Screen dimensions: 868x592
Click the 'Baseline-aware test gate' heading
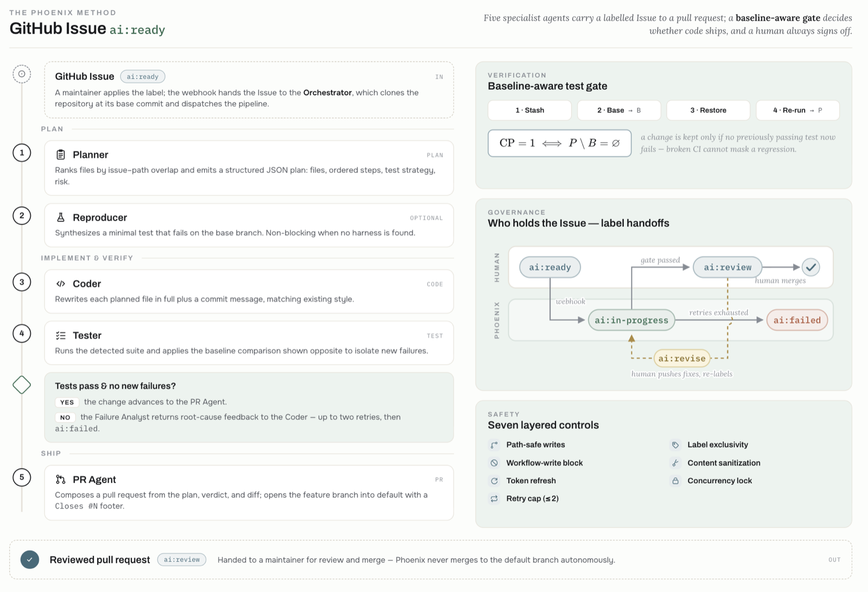point(547,86)
